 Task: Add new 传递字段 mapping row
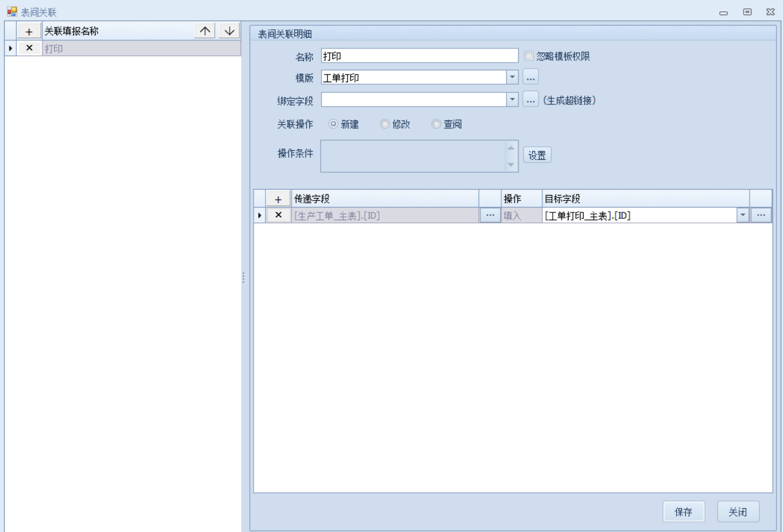tap(278, 199)
